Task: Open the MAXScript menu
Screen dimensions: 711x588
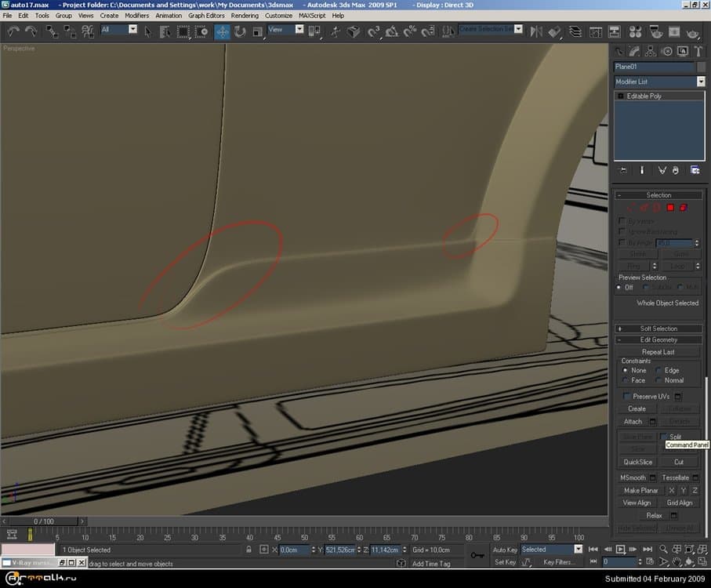Action: pos(312,15)
